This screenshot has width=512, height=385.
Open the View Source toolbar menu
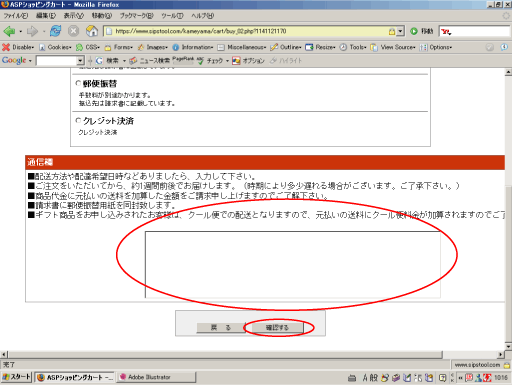click(x=393, y=47)
